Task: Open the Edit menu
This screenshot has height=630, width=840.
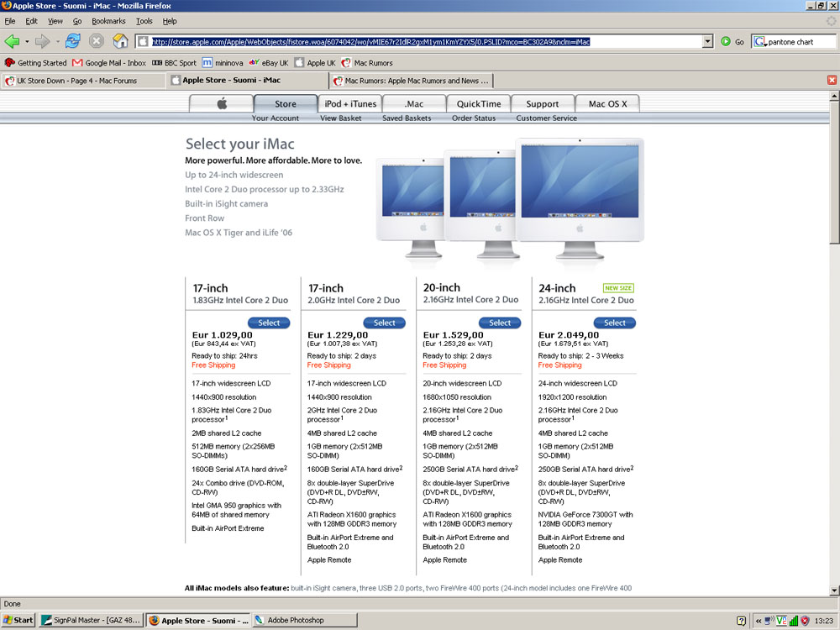Action: 32,21
